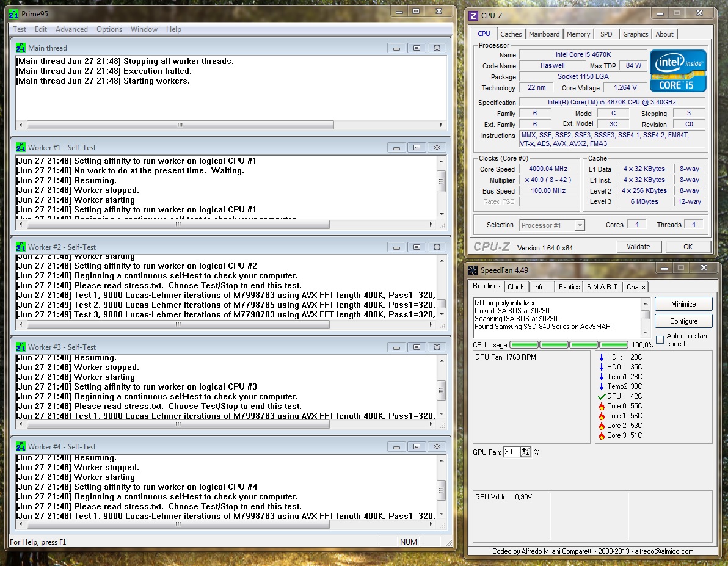Maximize the Main thread child window
This screenshot has height=566, width=728.
tap(417, 48)
